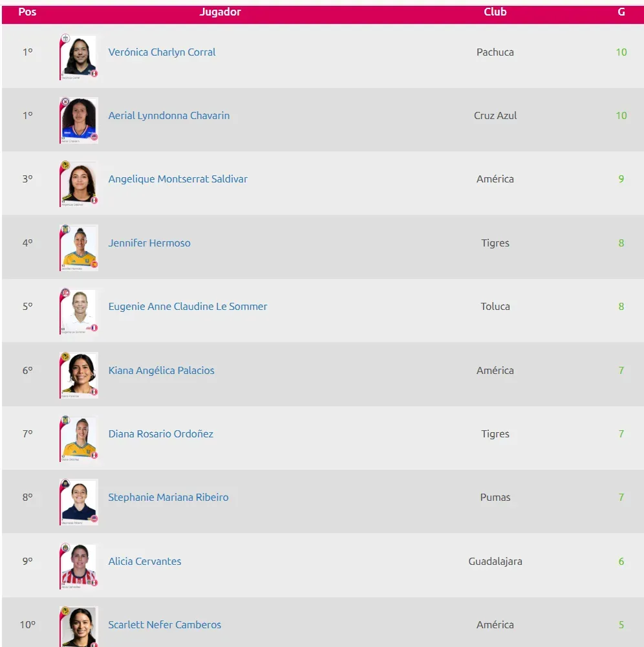The image size is (644, 647).
Task: Click the Pos column header
Action: [x=27, y=12]
